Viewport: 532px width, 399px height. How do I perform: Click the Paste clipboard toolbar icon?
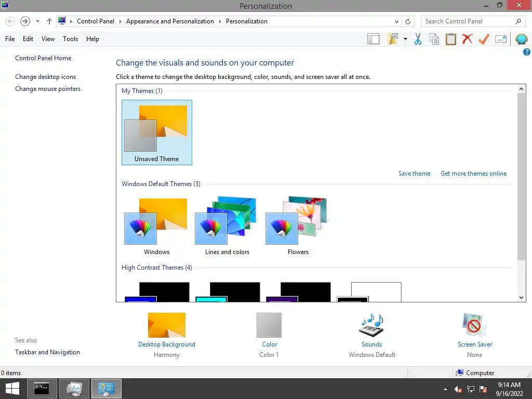pos(450,39)
